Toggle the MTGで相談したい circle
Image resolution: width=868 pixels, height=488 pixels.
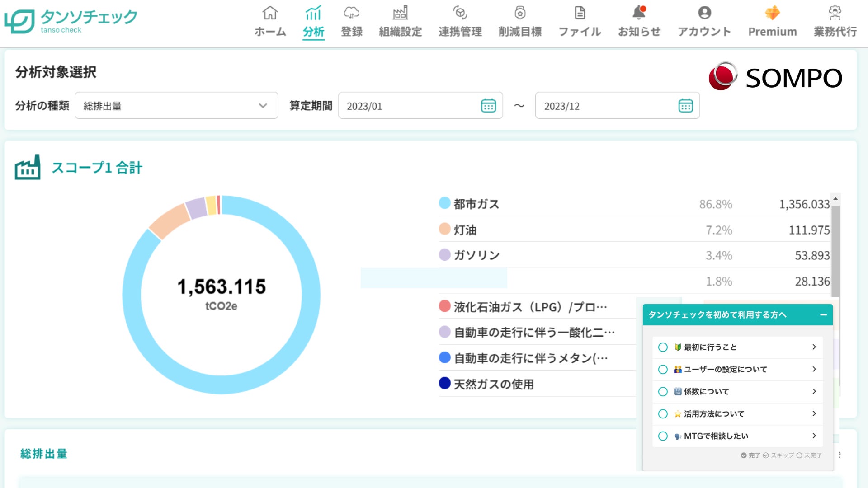(663, 436)
